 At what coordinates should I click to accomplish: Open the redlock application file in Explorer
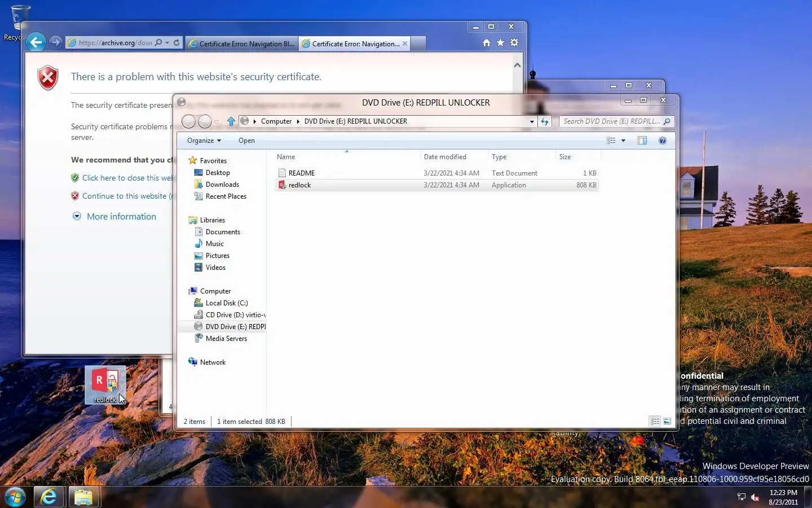pos(436,185)
